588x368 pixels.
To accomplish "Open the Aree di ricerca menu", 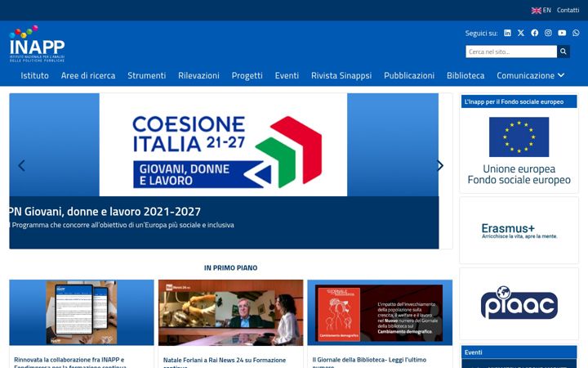I will [x=88, y=75].
